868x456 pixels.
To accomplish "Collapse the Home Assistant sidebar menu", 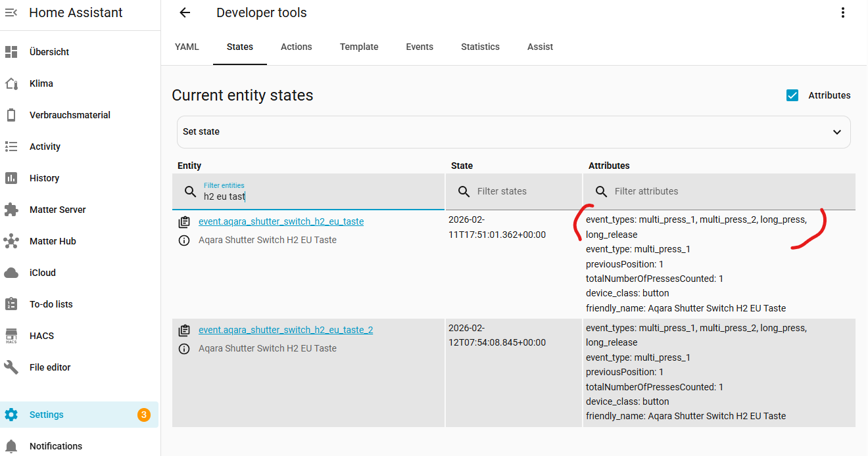I will 11,12.
